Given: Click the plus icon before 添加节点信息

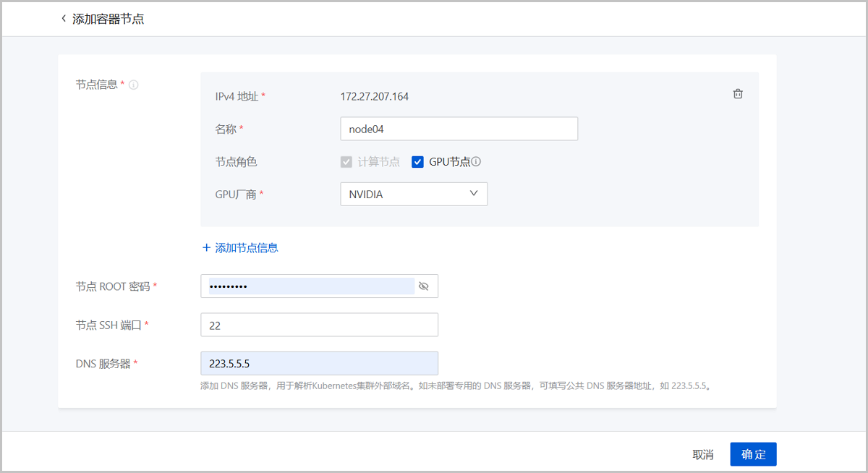Looking at the screenshot, I should pos(206,248).
